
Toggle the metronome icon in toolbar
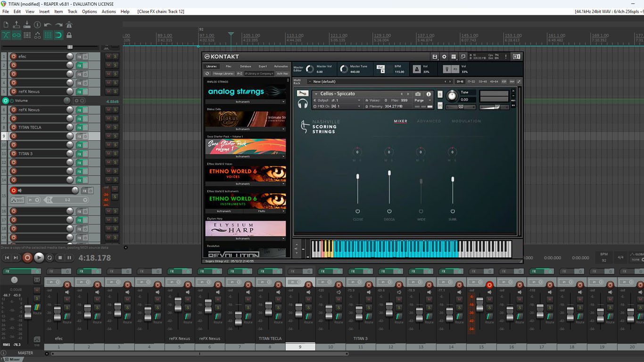[69, 25]
